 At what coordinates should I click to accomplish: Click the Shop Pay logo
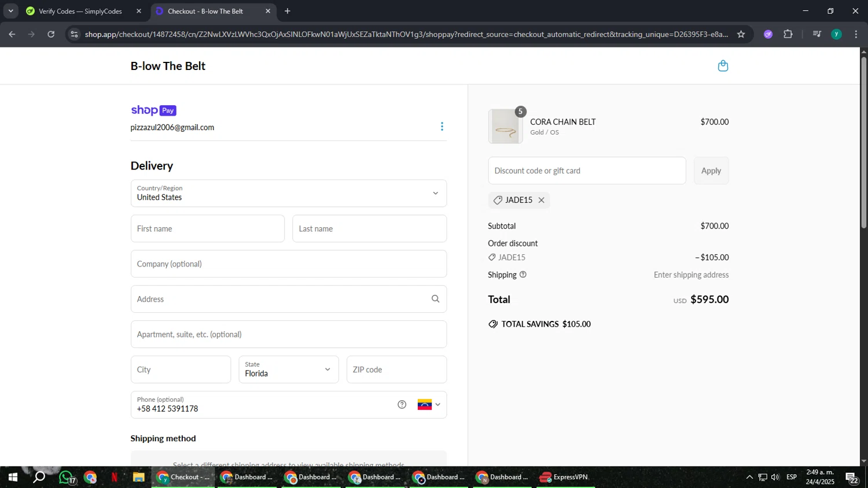click(x=153, y=110)
